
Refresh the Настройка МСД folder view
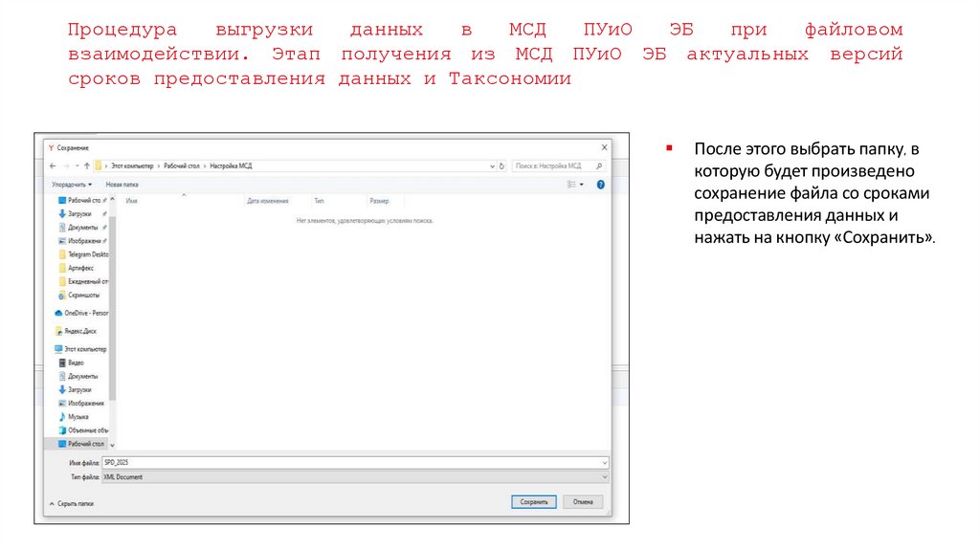tap(501, 166)
